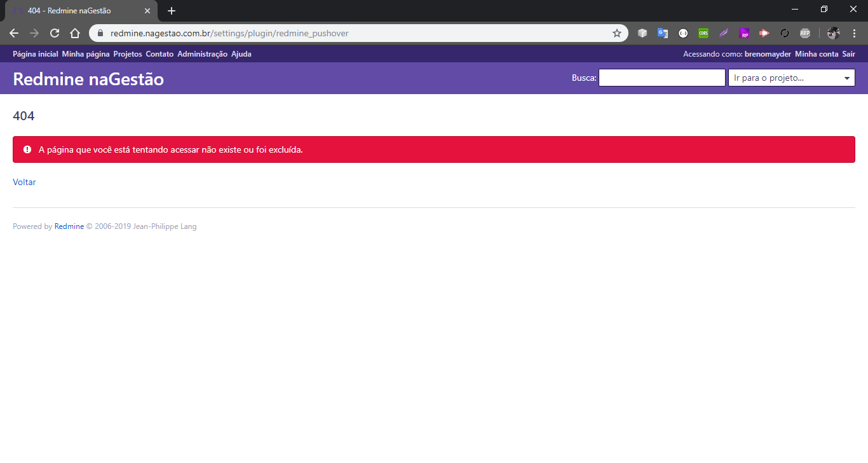Viewport: 868px width, 463px height.
Task: Minimize the Chrome window
Action: (795, 9)
